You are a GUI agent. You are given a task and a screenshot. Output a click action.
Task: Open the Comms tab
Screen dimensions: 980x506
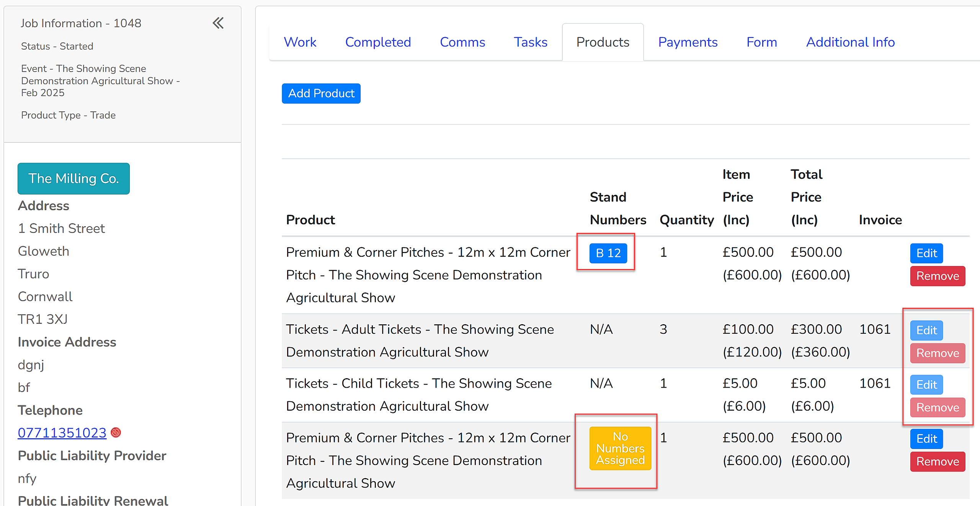tap(462, 42)
